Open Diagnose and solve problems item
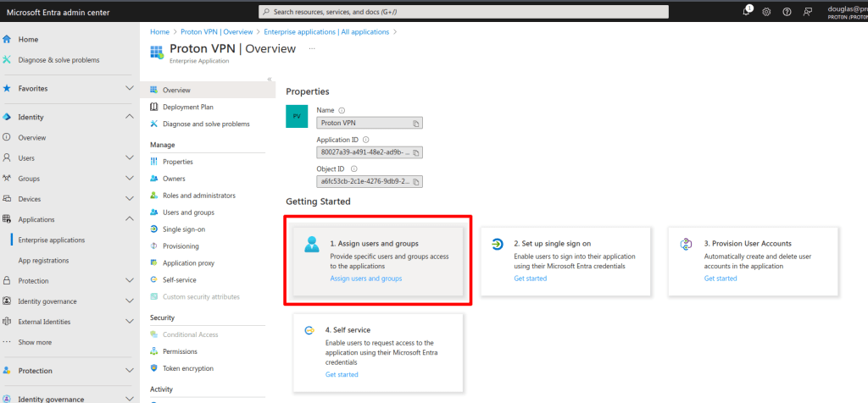Viewport: 868px width, 403px height. tap(208, 124)
